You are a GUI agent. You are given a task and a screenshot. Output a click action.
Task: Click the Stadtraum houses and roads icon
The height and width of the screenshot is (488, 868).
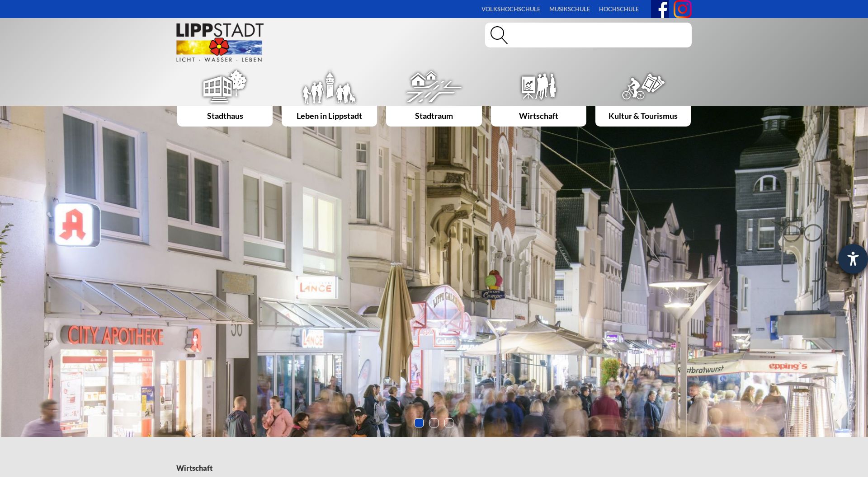[434, 86]
